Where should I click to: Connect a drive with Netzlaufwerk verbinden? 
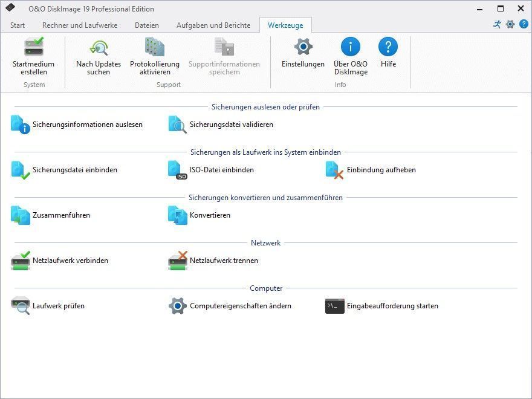point(60,261)
